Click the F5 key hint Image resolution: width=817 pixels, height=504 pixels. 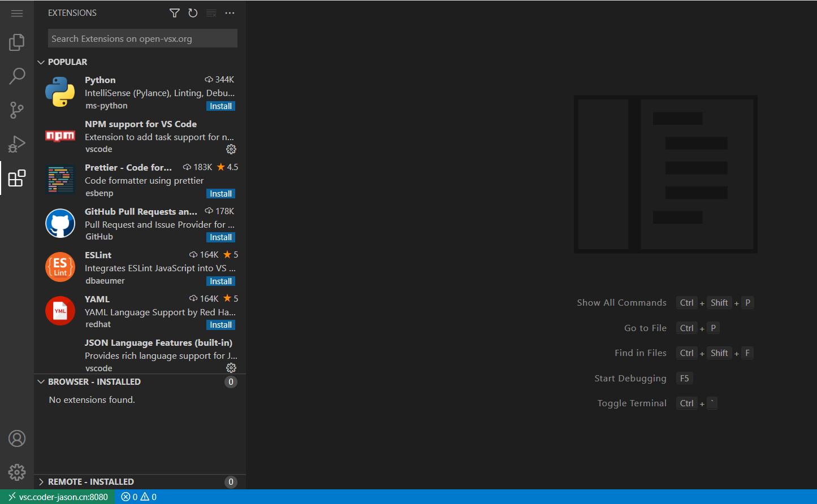[x=685, y=379]
